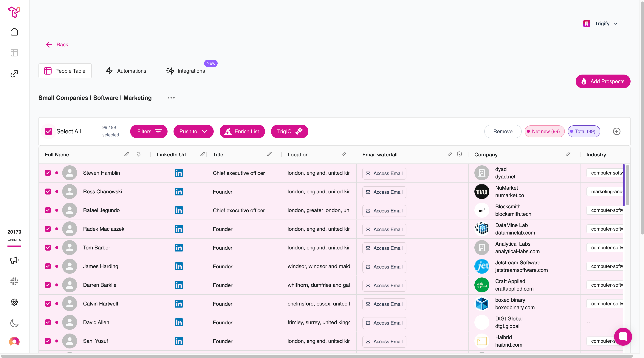Expand the Push to dropdown

coord(193,131)
